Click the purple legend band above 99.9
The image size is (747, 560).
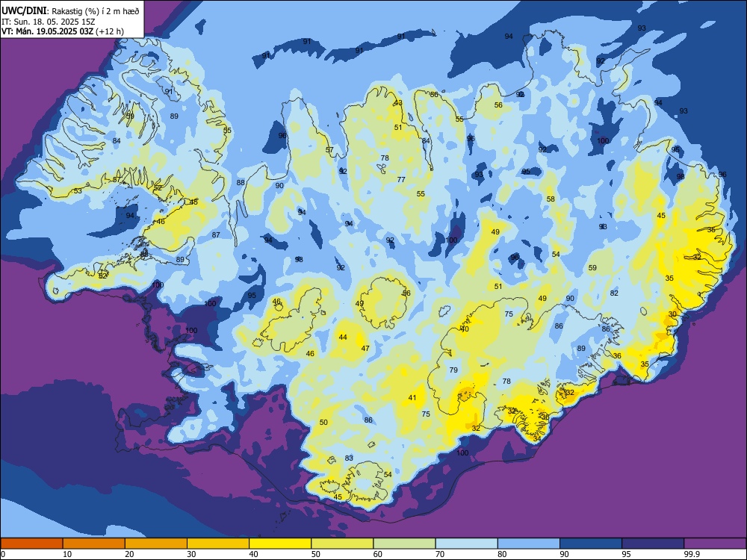pyautogui.click(x=715, y=544)
